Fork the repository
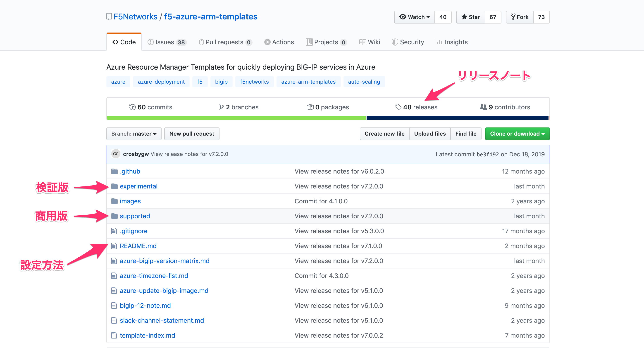 [x=520, y=17]
